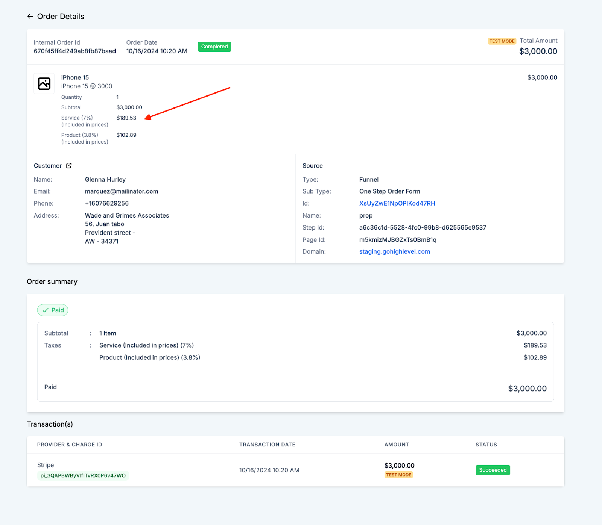Click the green Stripe charge ID chip

pyautogui.click(x=83, y=475)
